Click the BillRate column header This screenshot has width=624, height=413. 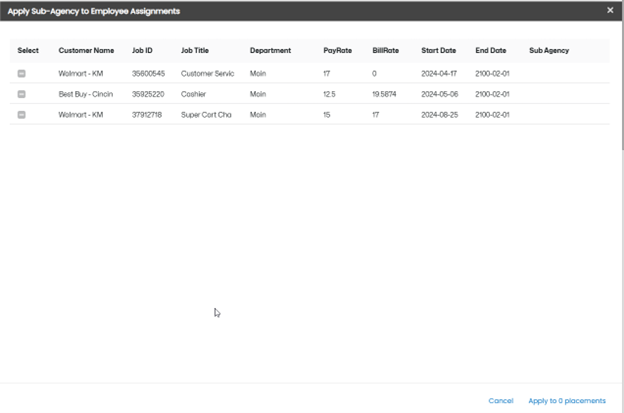(385, 50)
